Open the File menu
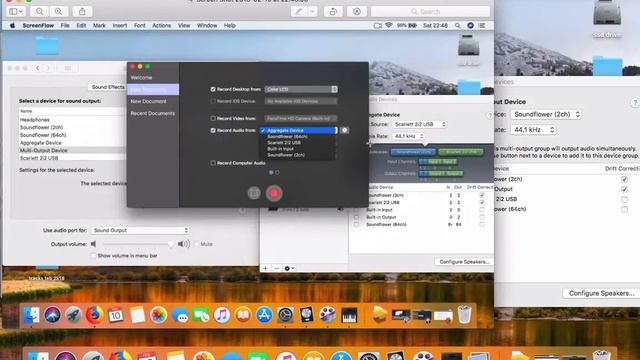Viewport: 640px width, 360px height. point(65,25)
